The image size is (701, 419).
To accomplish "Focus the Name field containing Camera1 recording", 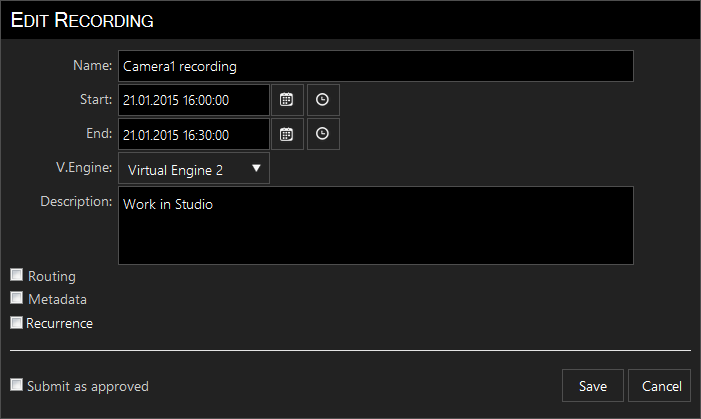I will 376,66.
